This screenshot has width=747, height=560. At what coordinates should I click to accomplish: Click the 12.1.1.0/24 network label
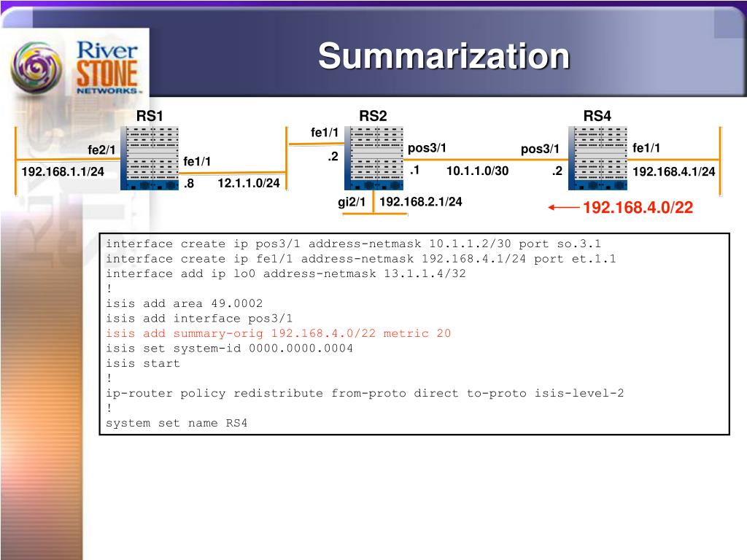249,183
